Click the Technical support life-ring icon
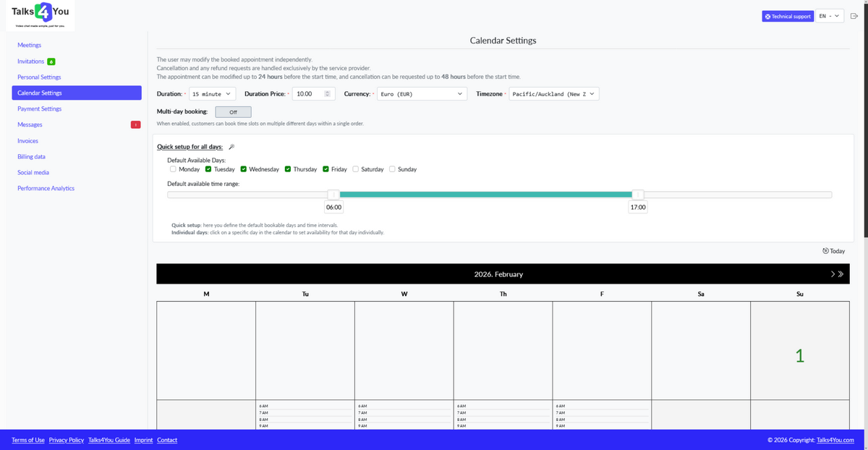Screen dimensions: 868x450 coord(769,15)
